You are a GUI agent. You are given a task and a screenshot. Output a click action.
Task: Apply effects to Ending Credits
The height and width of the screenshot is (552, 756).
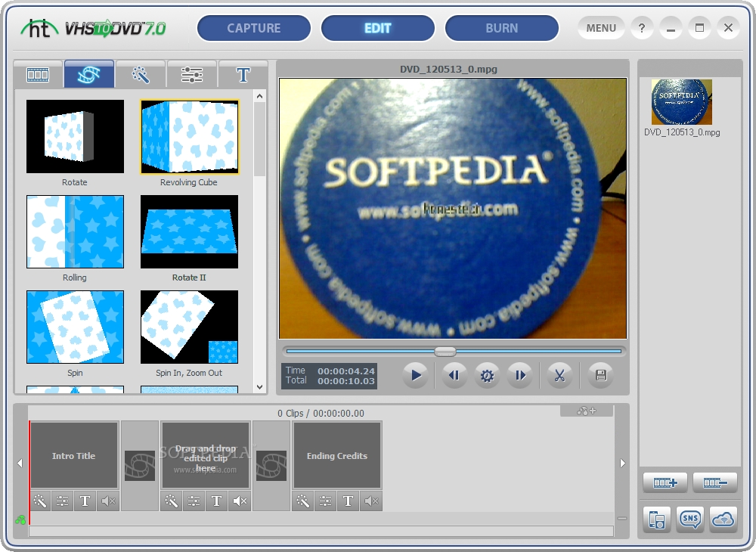pos(303,501)
